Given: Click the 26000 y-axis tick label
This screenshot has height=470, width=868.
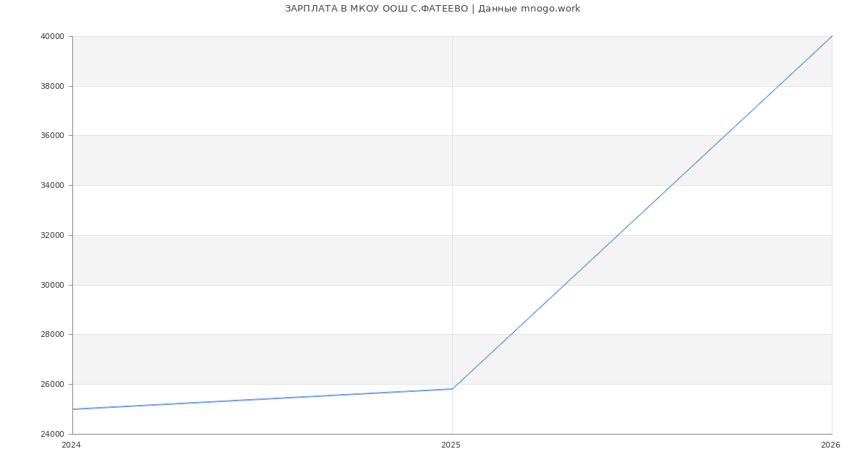Looking at the screenshot, I should [x=53, y=385].
